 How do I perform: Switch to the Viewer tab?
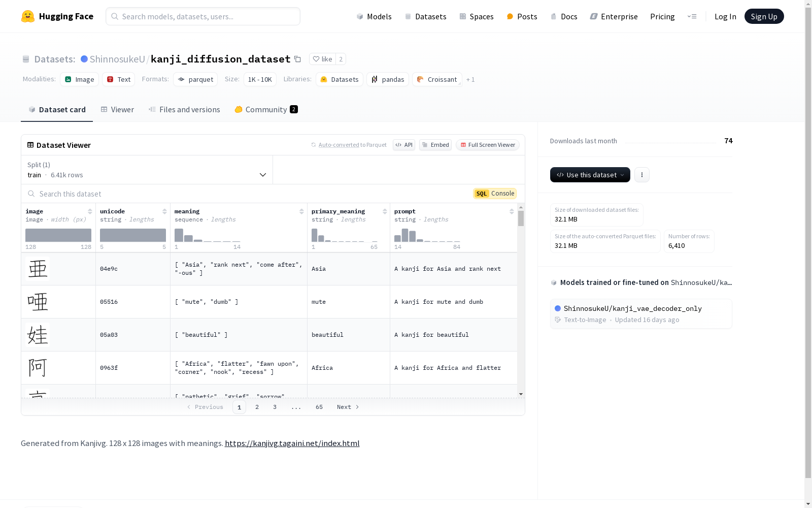click(x=117, y=109)
